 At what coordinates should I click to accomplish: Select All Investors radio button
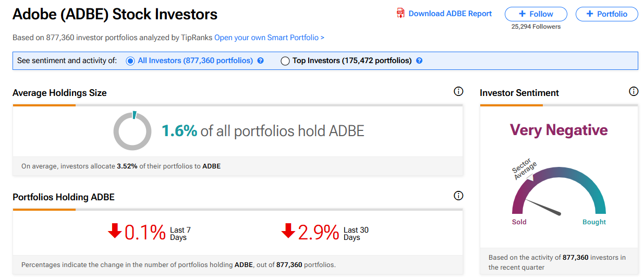click(x=130, y=61)
